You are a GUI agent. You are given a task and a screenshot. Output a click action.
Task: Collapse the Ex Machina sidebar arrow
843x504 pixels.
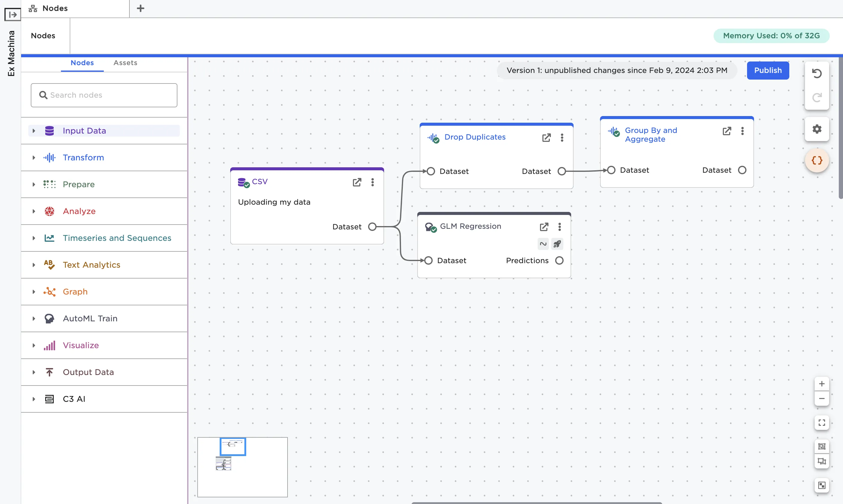click(x=13, y=14)
